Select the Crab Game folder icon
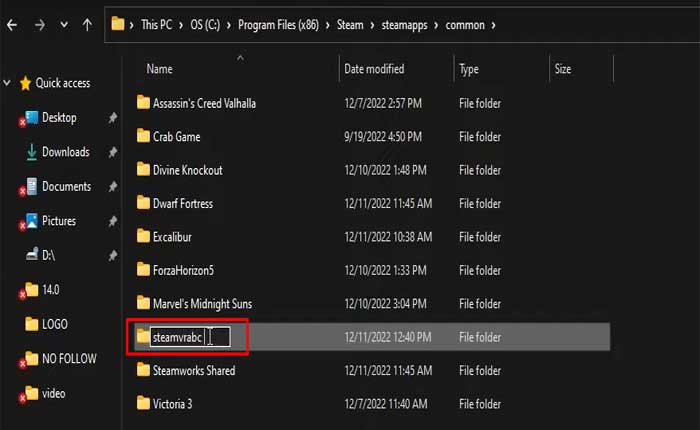Screen dimensions: 700x430 pyautogui.click(x=143, y=136)
